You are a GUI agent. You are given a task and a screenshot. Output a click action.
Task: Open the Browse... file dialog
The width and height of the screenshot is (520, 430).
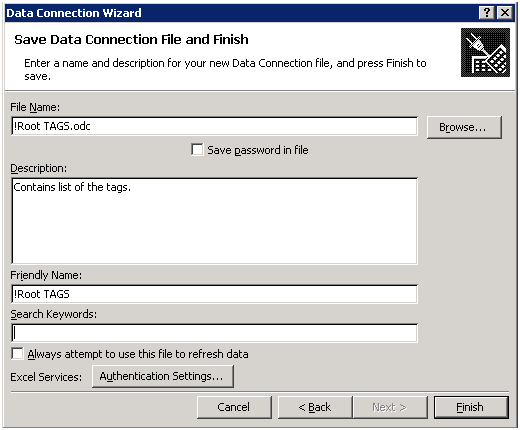(464, 127)
